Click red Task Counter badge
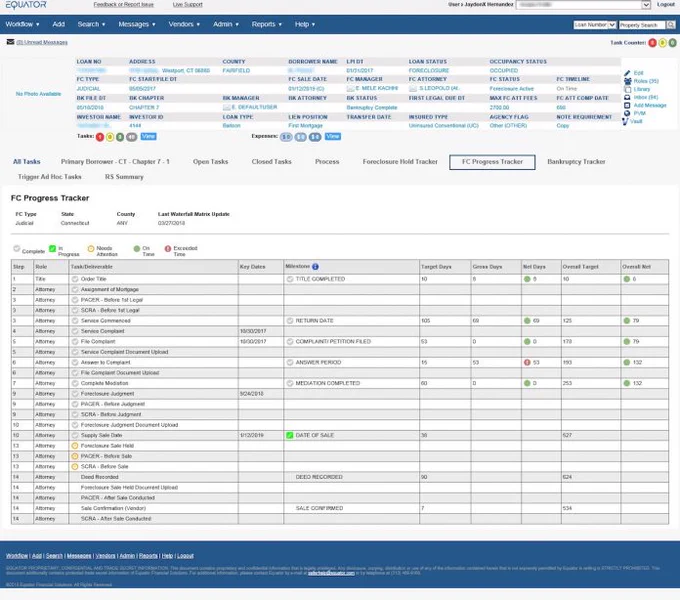The width and height of the screenshot is (680, 600). coord(652,42)
